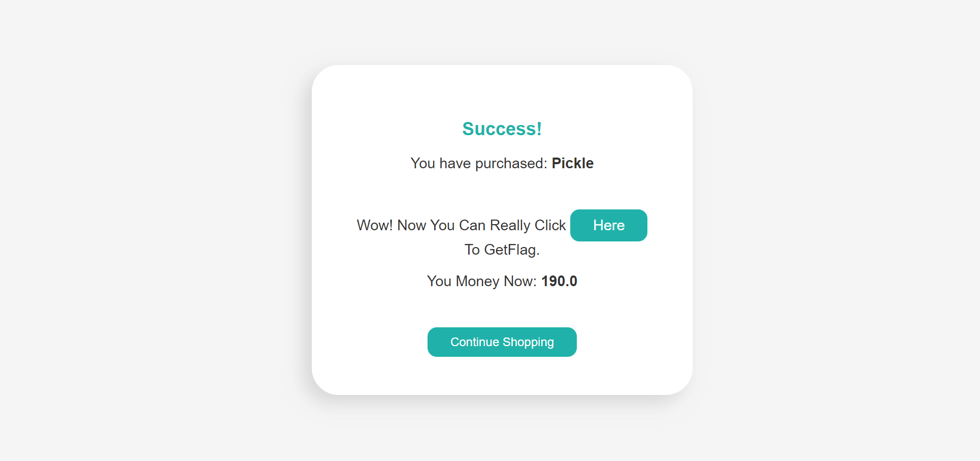Click the 190.0 money balance value
This screenshot has width=980, height=461.
tap(559, 281)
